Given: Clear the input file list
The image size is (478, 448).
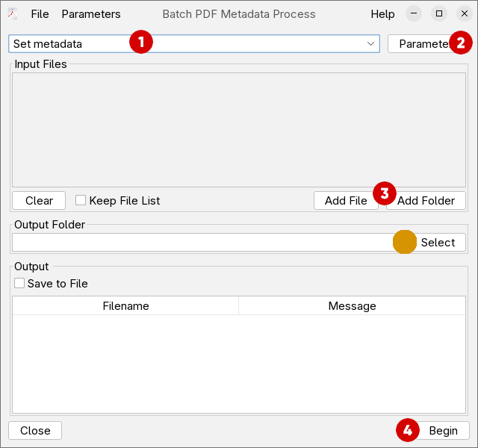Looking at the screenshot, I should (39, 201).
